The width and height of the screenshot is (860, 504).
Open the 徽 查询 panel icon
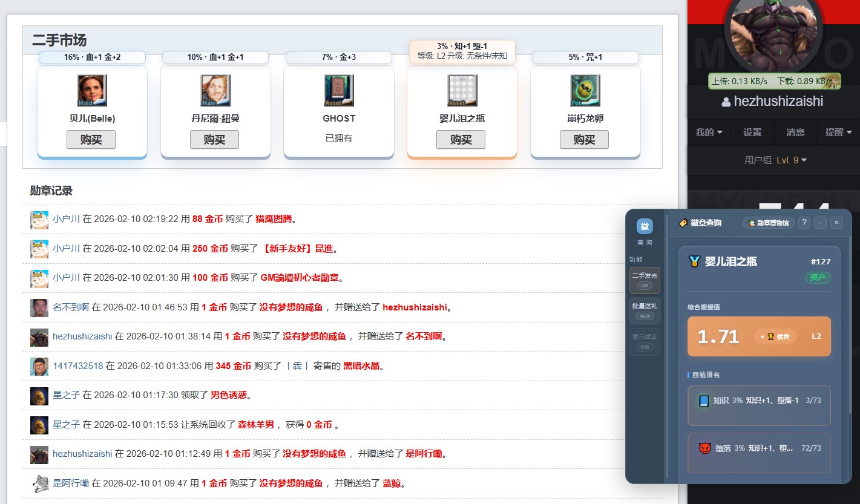645,227
